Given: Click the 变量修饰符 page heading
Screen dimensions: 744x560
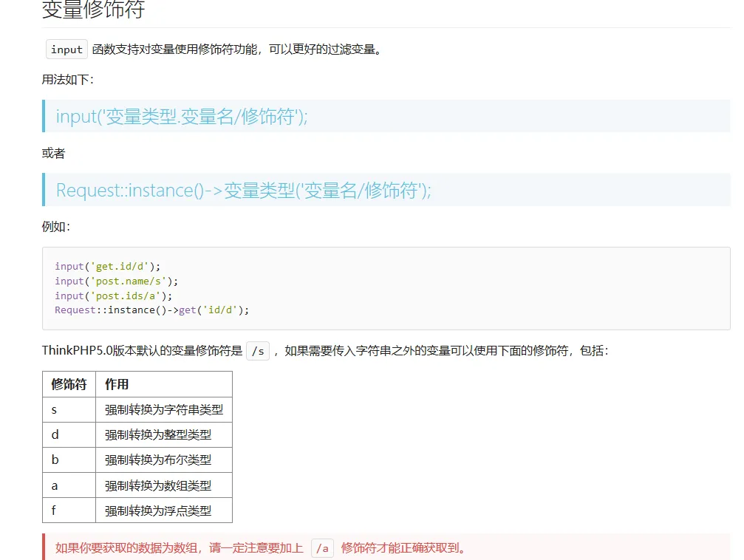Looking at the screenshot, I should coord(93,10).
